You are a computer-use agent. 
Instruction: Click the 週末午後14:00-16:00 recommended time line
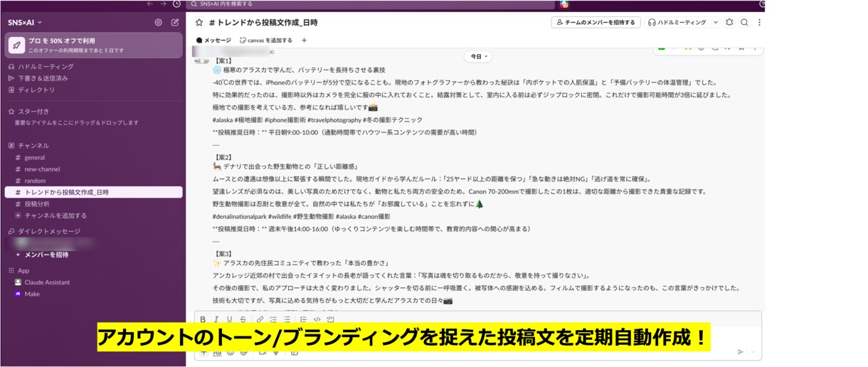pos(371,229)
